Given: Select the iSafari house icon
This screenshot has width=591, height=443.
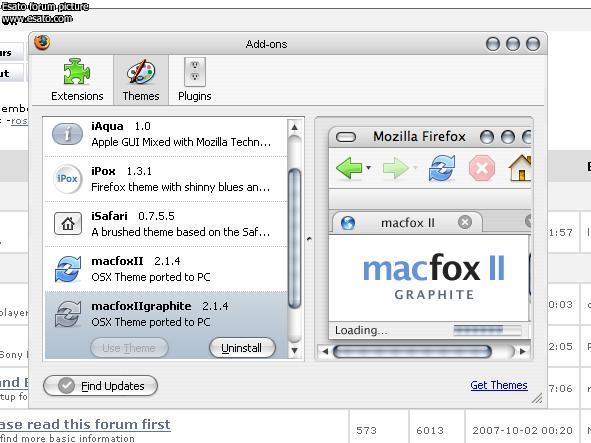Looking at the screenshot, I should coord(68,224).
